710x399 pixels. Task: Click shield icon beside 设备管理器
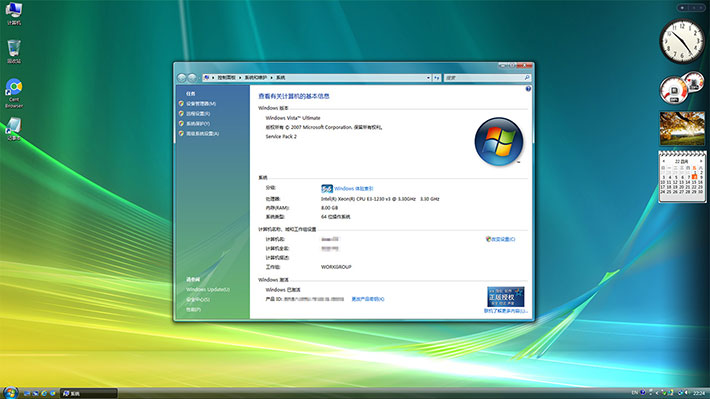tap(181, 104)
